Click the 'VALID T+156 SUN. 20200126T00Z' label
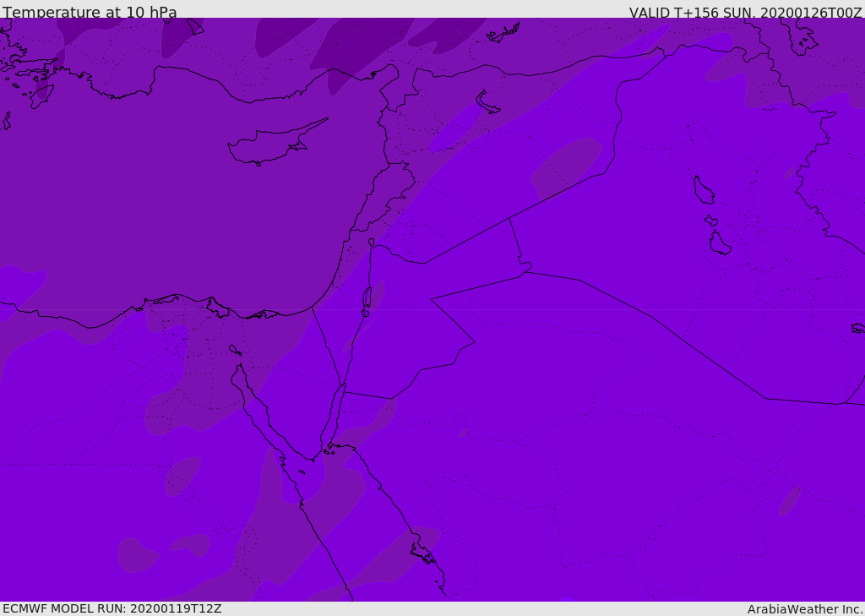Viewport: 865px width, 616px height. point(745,13)
